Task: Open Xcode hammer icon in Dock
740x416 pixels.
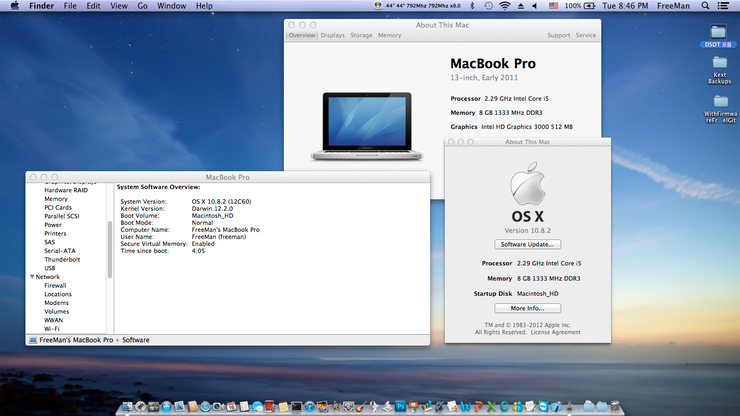Action: click(x=556, y=406)
